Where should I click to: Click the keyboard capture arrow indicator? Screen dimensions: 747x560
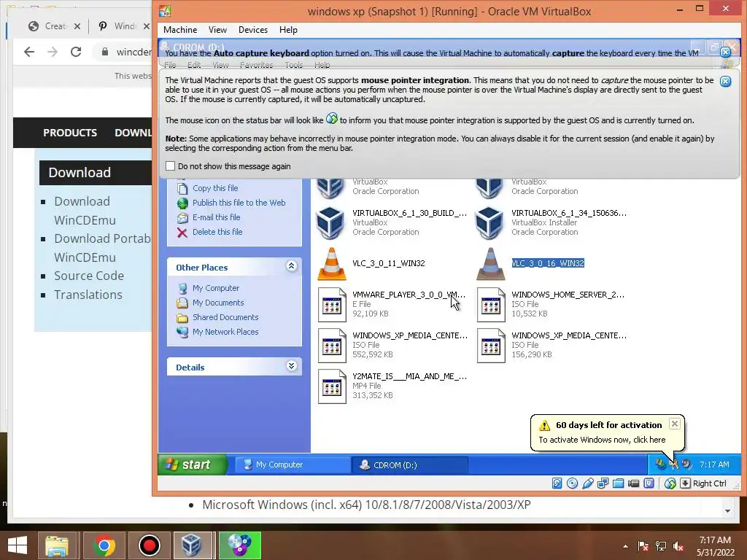685,483
